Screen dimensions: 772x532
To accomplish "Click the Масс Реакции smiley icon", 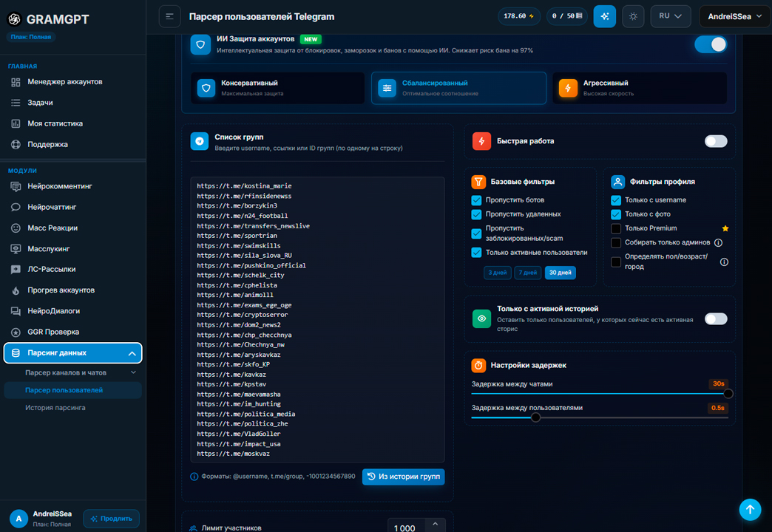I will [x=16, y=228].
